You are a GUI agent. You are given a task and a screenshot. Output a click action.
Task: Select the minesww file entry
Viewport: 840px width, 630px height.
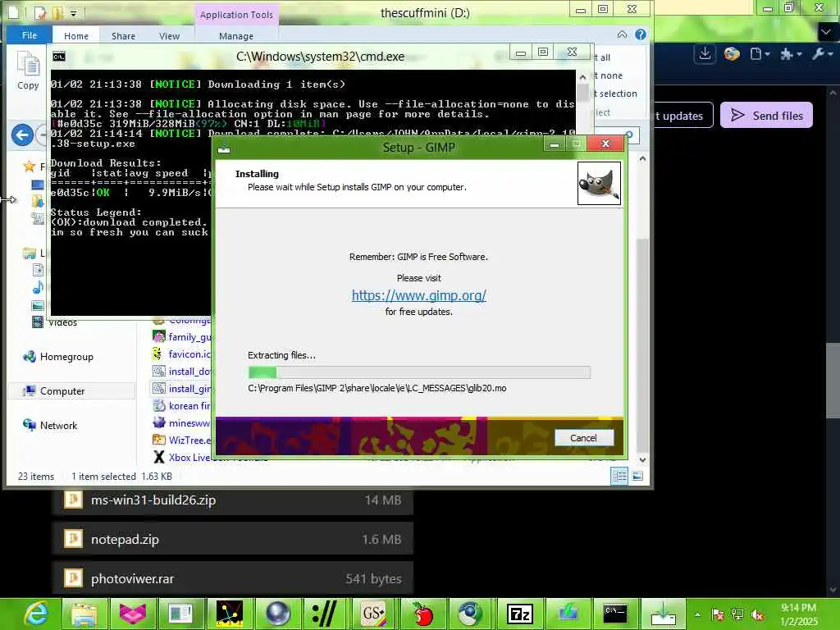click(182, 423)
